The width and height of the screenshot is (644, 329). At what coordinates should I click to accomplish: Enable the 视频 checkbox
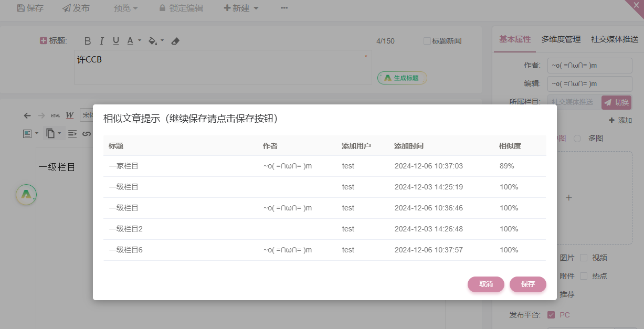(x=583, y=258)
